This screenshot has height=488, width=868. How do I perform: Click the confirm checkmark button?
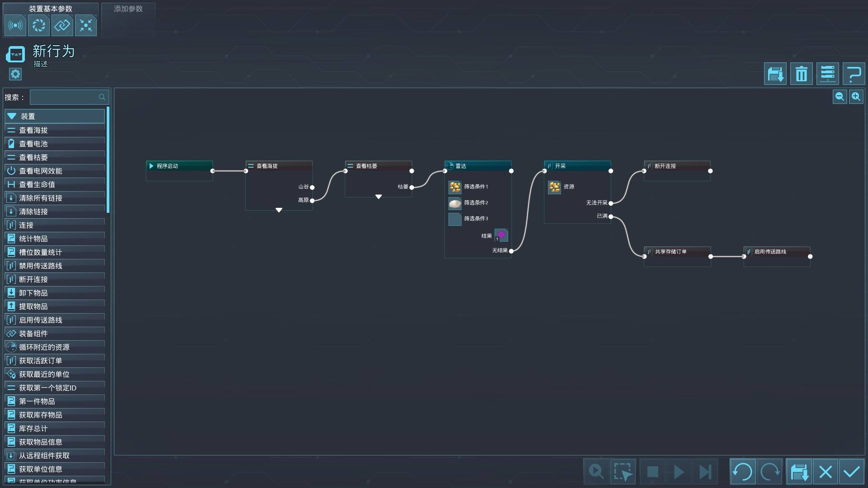coord(852,472)
